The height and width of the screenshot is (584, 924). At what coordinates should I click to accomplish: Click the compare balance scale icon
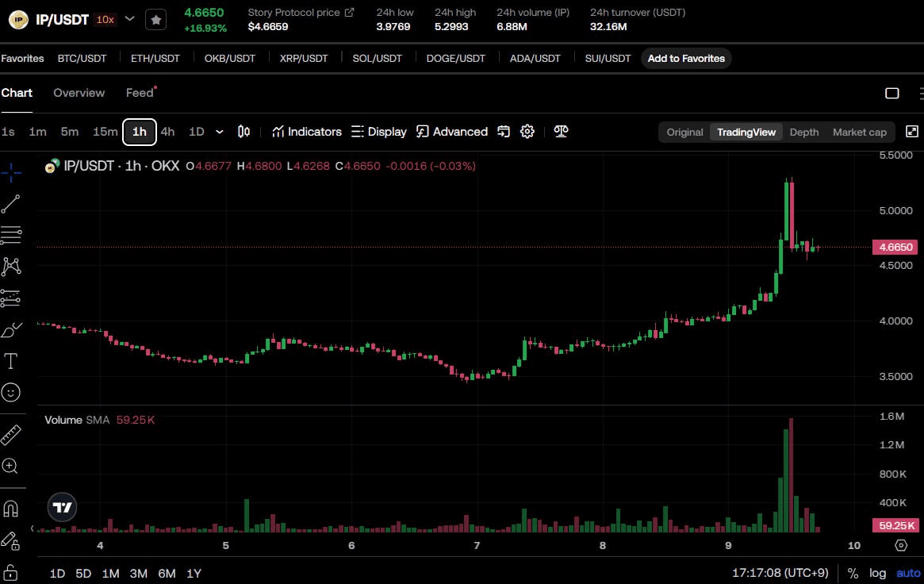[561, 132]
